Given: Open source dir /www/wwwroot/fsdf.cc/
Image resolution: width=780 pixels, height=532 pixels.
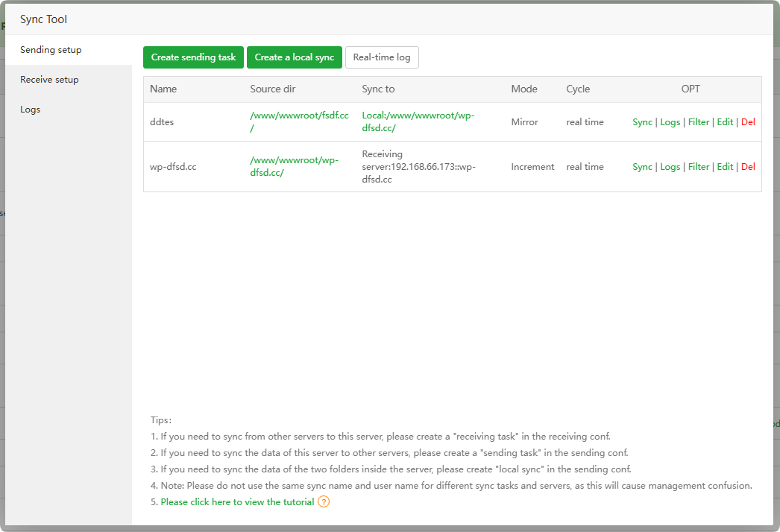Looking at the screenshot, I should pos(299,121).
